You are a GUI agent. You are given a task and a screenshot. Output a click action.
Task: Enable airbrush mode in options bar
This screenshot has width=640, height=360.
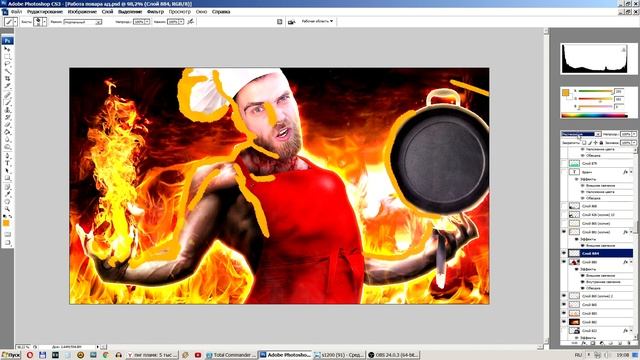[191, 21]
